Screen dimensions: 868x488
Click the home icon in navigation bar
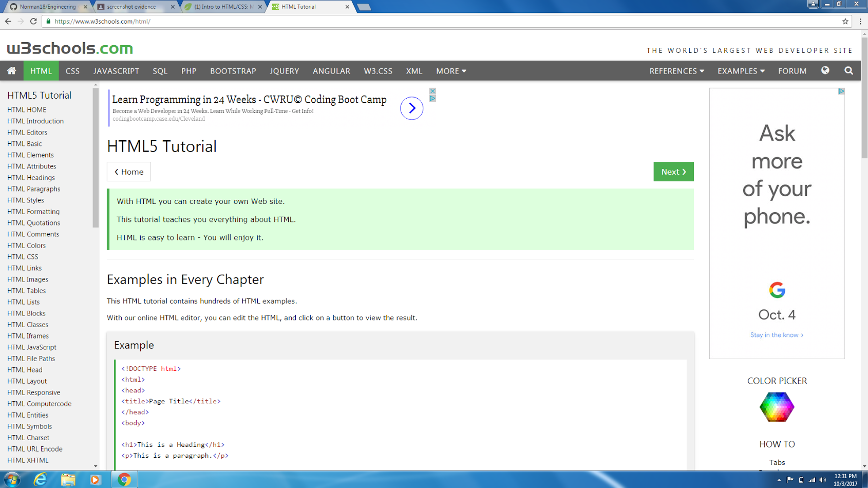click(x=11, y=71)
